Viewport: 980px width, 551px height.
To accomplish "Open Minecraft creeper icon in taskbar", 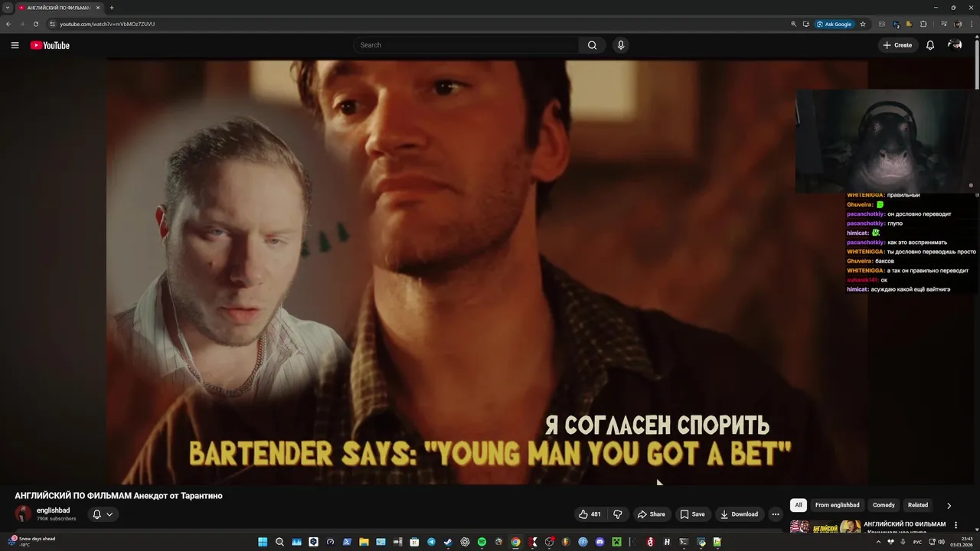I will pos(616,542).
